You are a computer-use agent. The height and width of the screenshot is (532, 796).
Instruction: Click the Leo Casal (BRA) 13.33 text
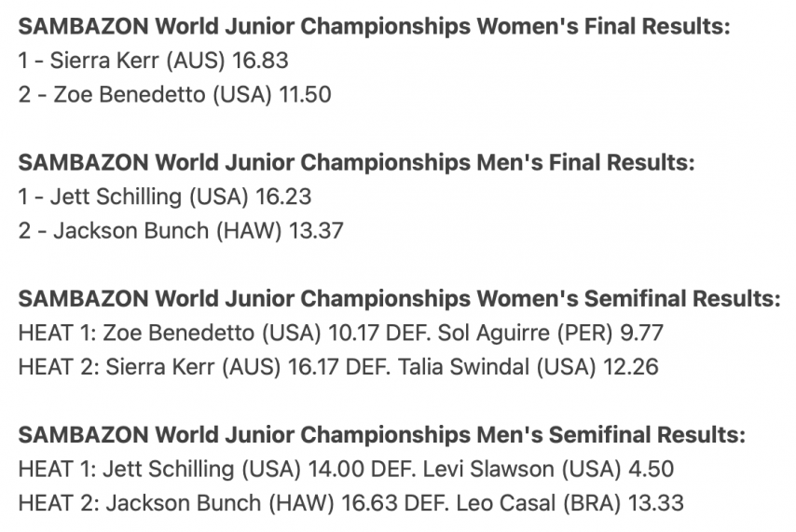pyautogui.click(x=570, y=503)
